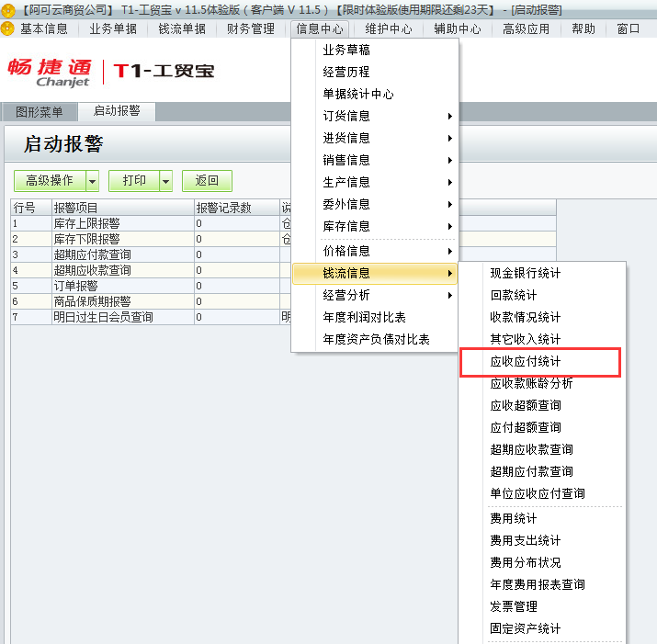This screenshot has height=644, width=657.
Task: Expand the 库存信息 submenu
Action: pyautogui.click(x=375, y=226)
